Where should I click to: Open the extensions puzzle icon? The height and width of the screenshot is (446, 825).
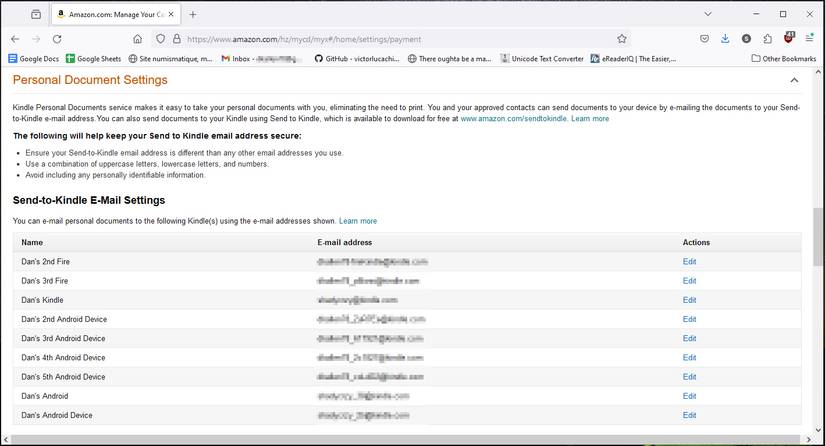pos(767,39)
